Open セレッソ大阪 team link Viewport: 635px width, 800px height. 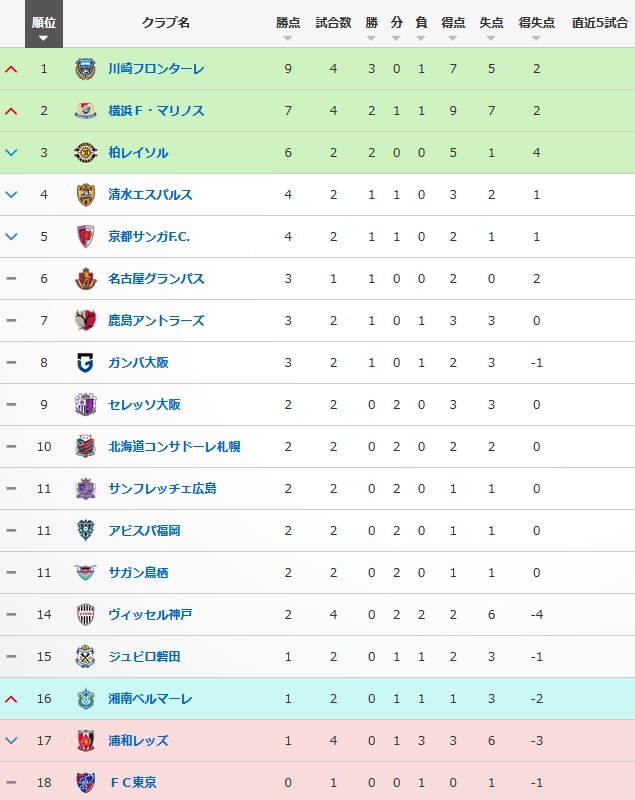(144, 405)
